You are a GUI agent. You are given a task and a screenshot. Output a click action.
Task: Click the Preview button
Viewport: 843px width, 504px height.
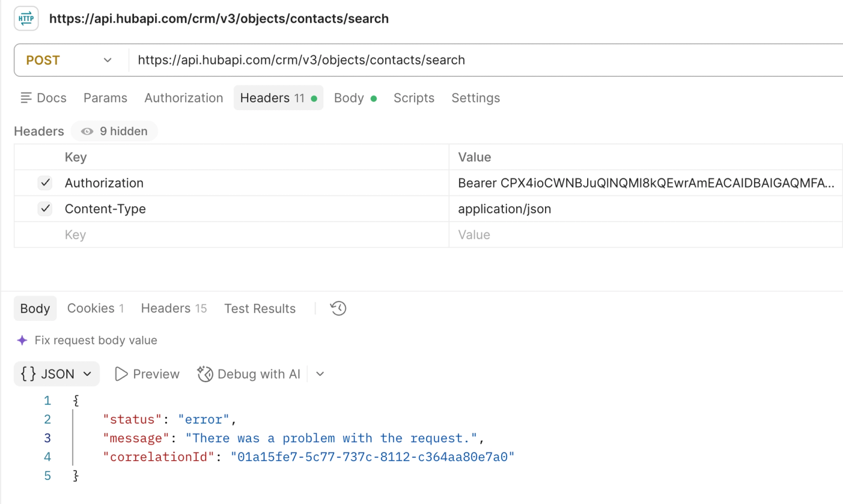148,374
